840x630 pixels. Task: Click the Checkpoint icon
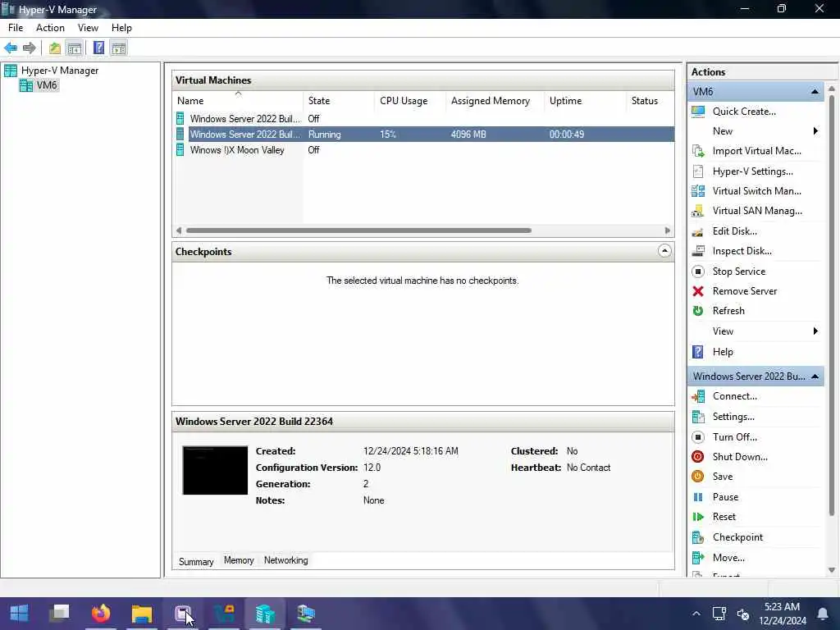click(698, 537)
